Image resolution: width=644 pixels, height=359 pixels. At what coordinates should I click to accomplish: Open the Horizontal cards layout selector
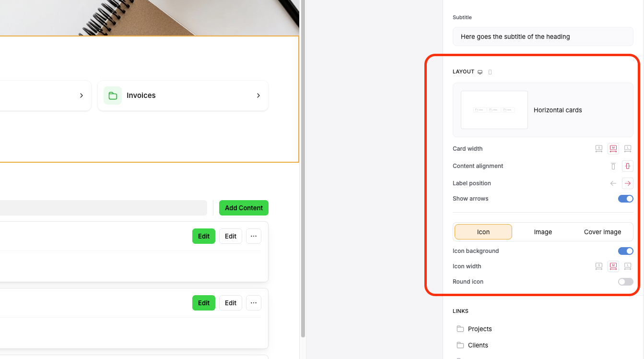point(543,110)
